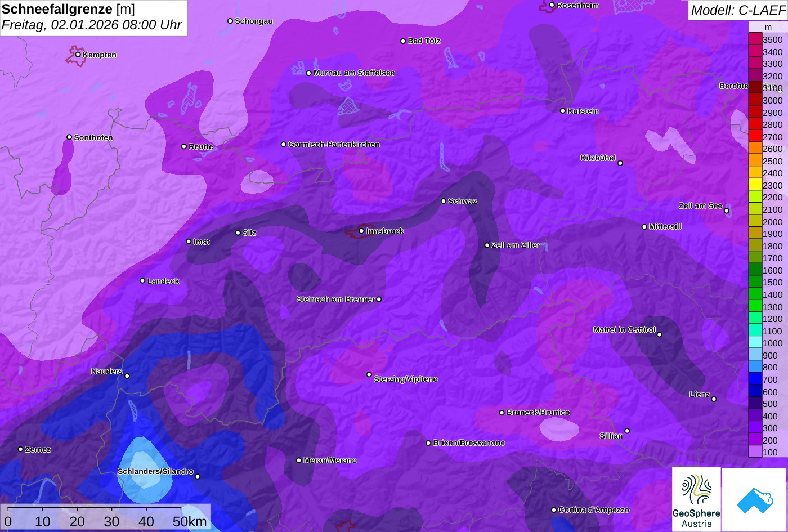Select the Brixen/Bressanone label
This screenshot has width=788, height=532.
469,442
